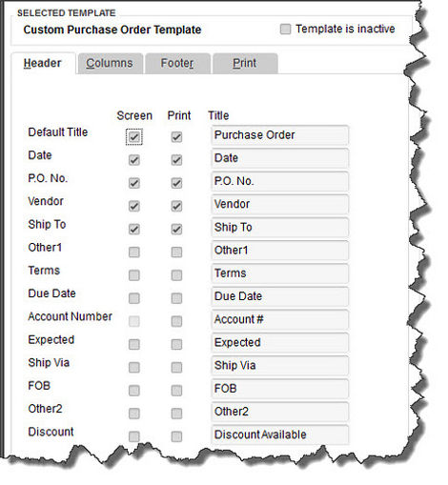Enable Ship Via Print checkbox
448x485 pixels.
tap(176, 368)
